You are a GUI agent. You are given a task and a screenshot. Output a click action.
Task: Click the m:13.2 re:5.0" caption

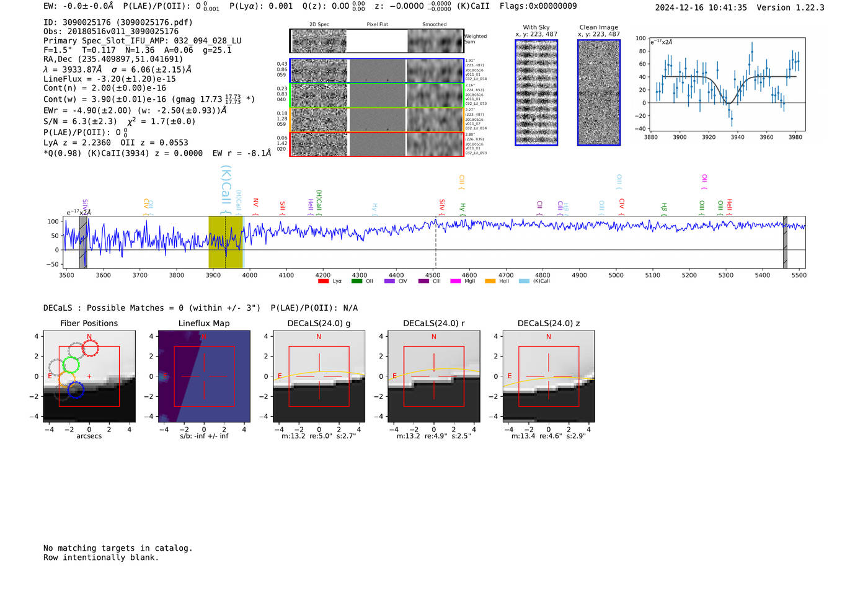[x=319, y=436]
